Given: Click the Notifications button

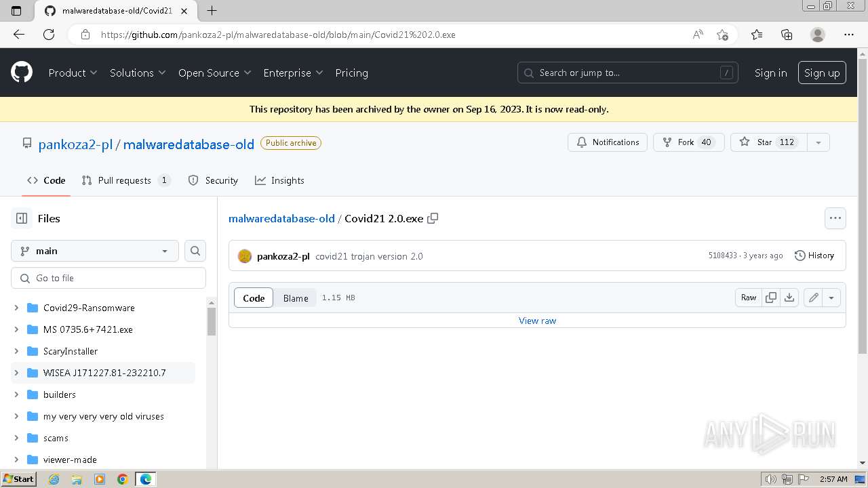Looking at the screenshot, I should (x=608, y=142).
